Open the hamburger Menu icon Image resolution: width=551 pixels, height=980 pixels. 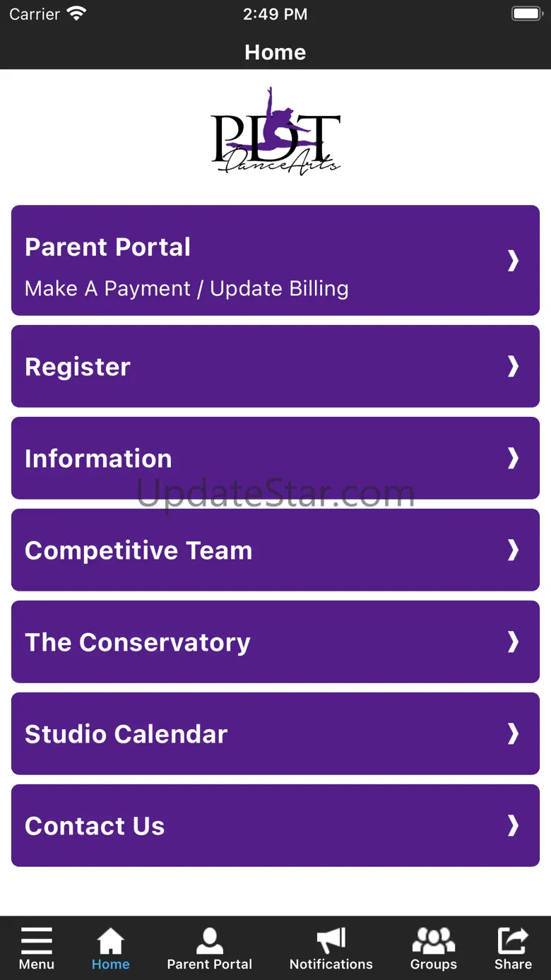click(x=37, y=940)
